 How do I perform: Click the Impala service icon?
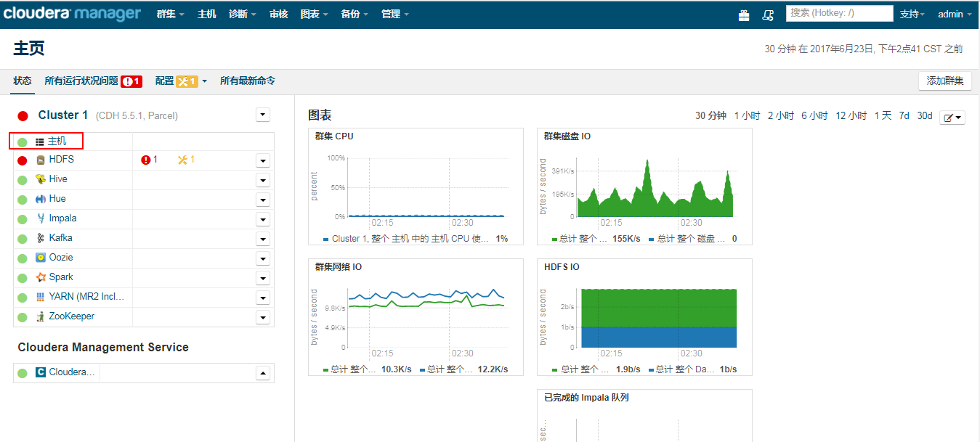tap(41, 218)
